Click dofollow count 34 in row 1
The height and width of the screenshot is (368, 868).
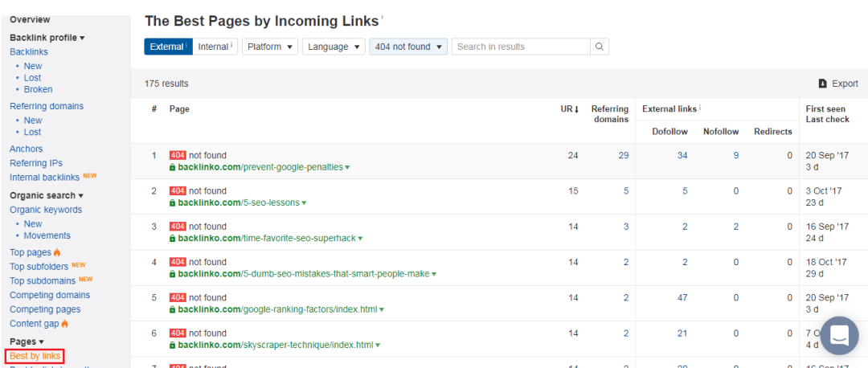(682, 156)
